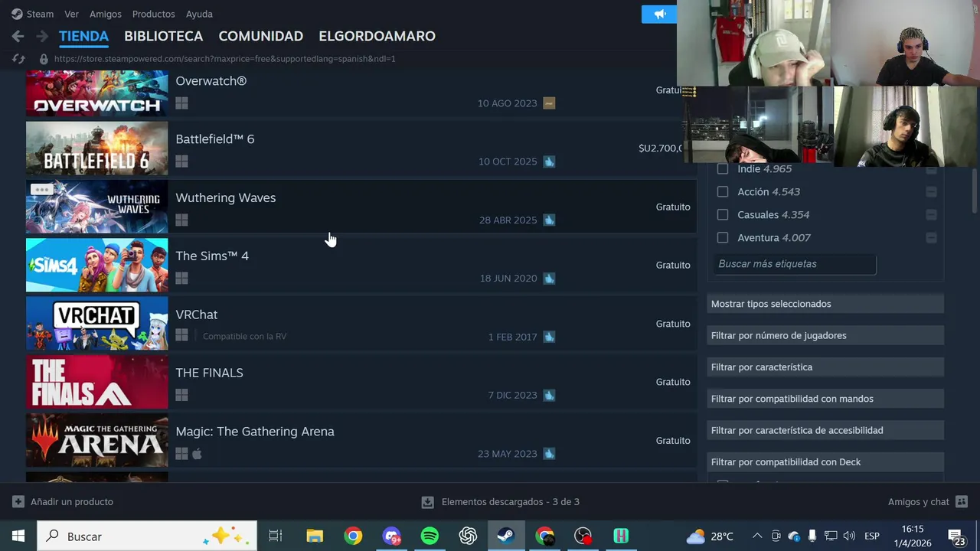Exclude the Indie tag with minus button
This screenshot has height=551, width=980.
pos(931,169)
